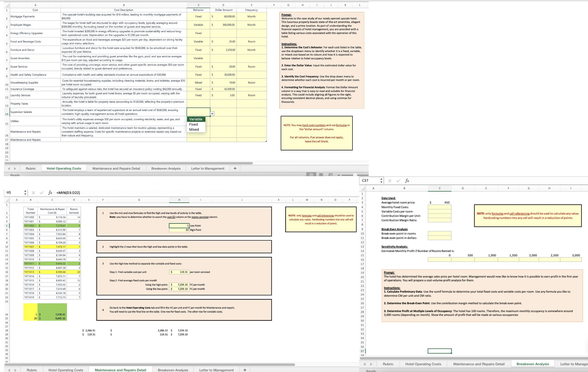Click the next sheet navigation arrow
Screen dimensions: 588x372
pyautogui.click(x=15, y=168)
